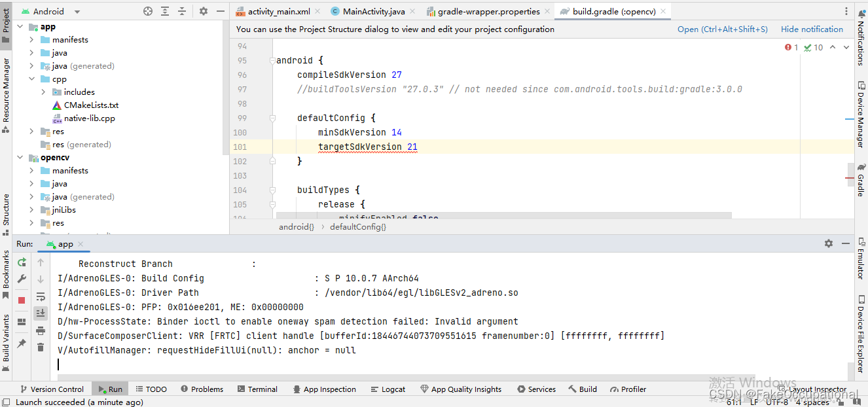Viewport: 868px width, 407px height.
Task: Click the quick-access icon in status bar
Action: pos(6,402)
